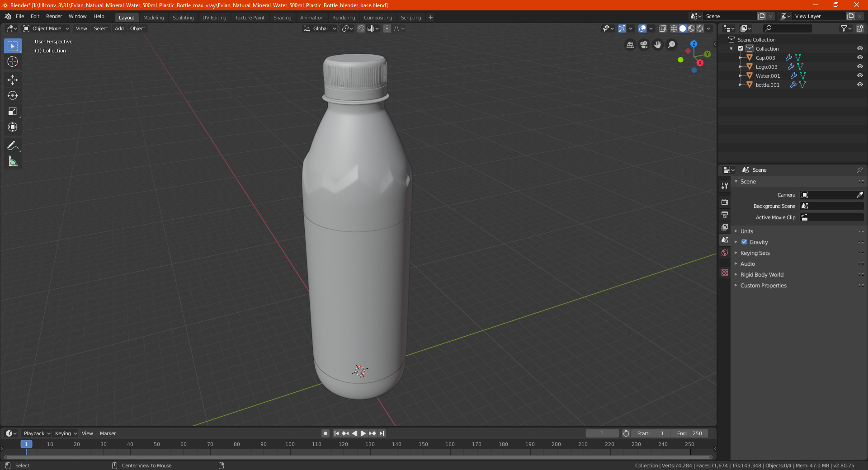Open Global transform orientation dropdown
The image size is (868, 470).
click(x=320, y=28)
